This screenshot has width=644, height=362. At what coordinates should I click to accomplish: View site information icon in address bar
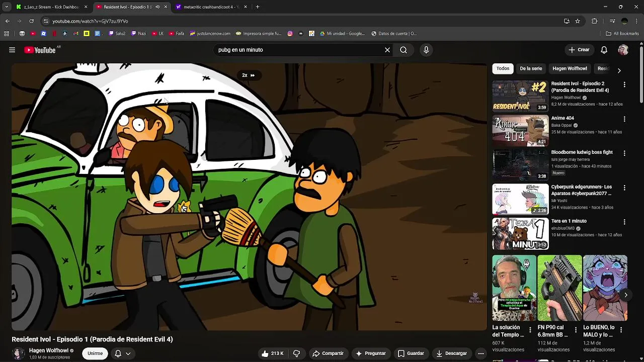click(x=46, y=21)
